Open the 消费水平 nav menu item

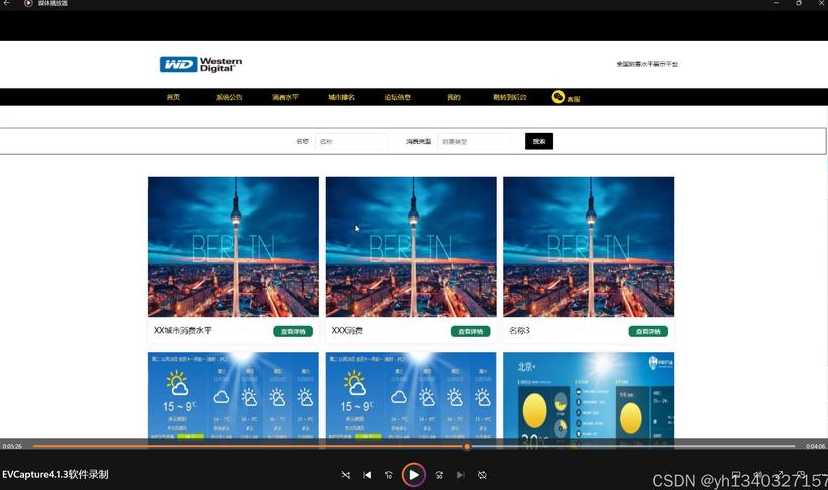[285, 97]
